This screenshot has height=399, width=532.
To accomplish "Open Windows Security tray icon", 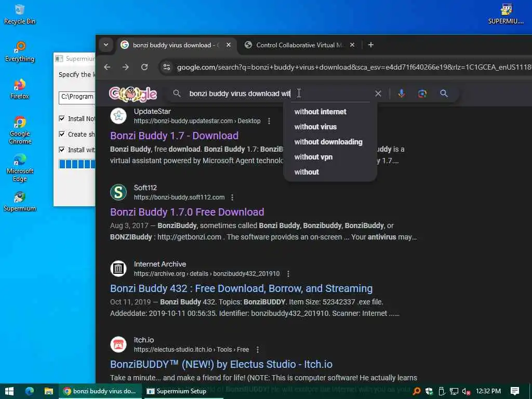I will (x=429, y=391).
